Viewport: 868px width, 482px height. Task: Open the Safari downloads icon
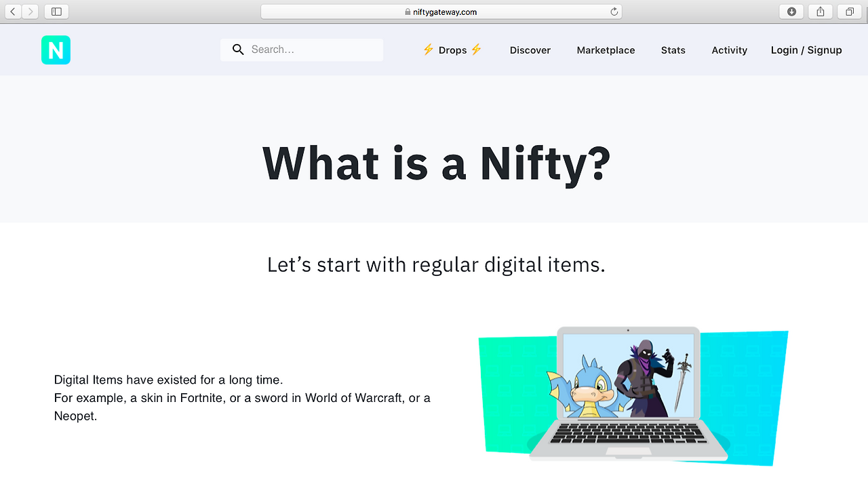coord(791,12)
